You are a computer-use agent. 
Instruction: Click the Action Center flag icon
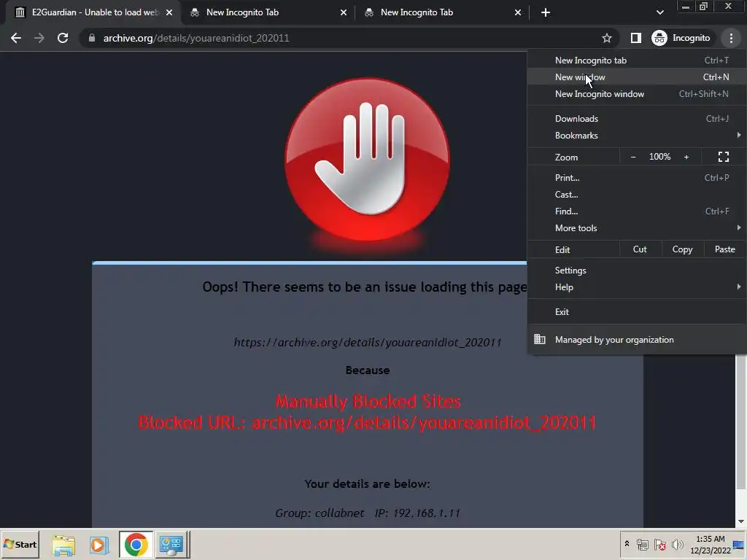pyautogui.click(x=659, y=544)
